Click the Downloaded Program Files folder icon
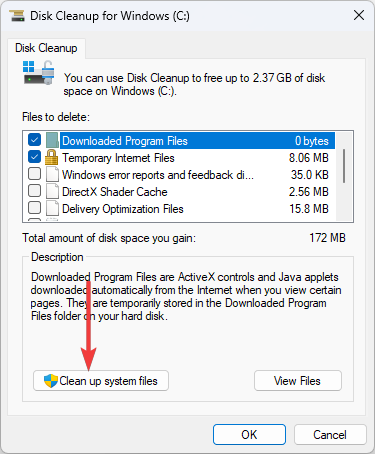 (x=52, y=140)
